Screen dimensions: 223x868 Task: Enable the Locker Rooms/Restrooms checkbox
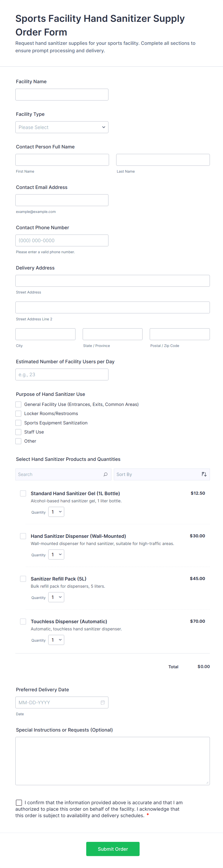click(18, 413)
